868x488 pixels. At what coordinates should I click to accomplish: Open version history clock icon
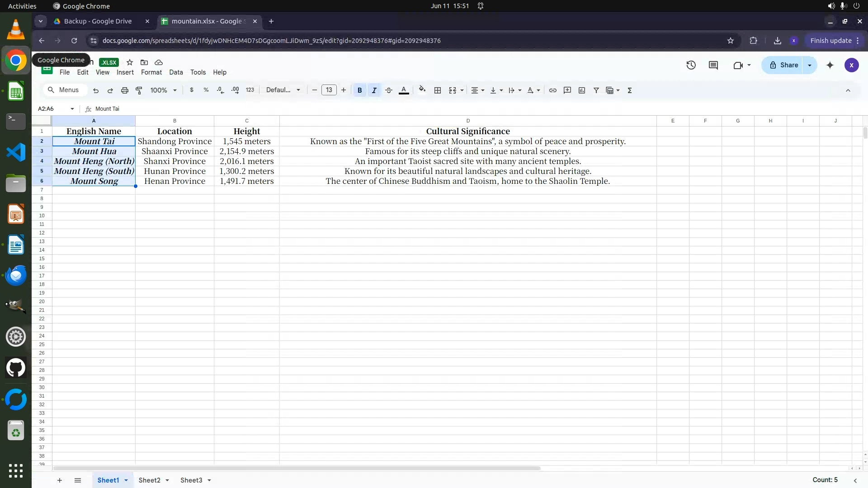(x=691, y=65)
